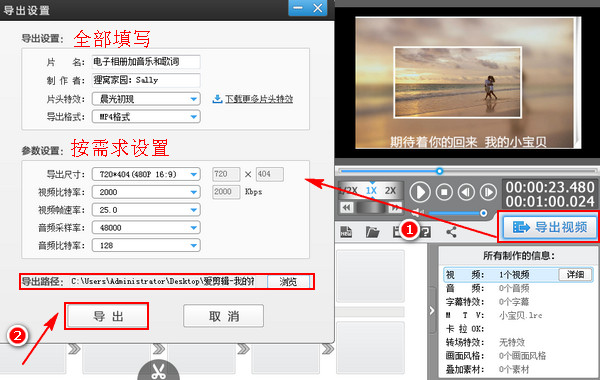Screen dimensions: 600x380
Task: Click the volume slider handle
Action: (x=484, y=213)
